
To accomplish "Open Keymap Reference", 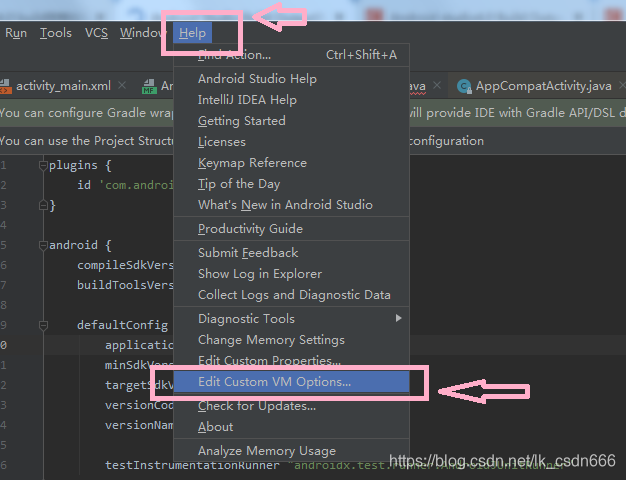I will [291, 163].
